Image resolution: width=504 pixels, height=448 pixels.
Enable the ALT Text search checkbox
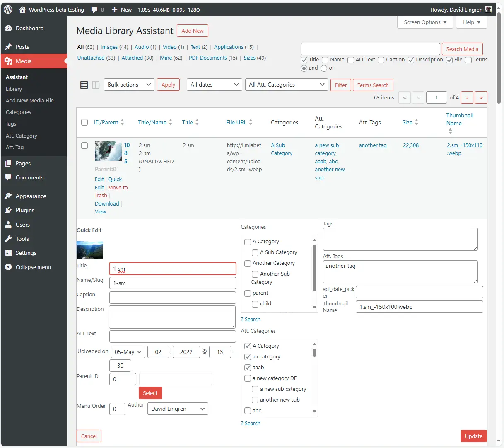tap(351, 60)
